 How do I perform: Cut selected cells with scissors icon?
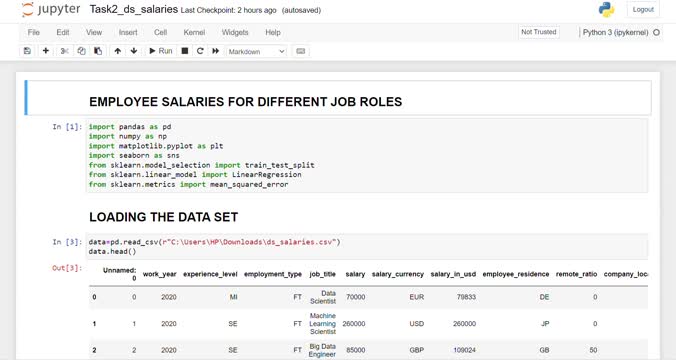coord(65,51)
